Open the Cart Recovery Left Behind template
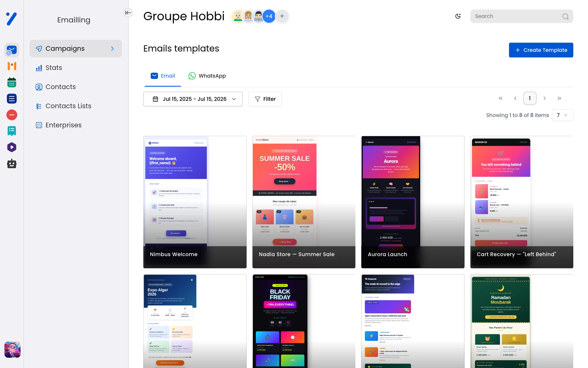 pos(522,202)
